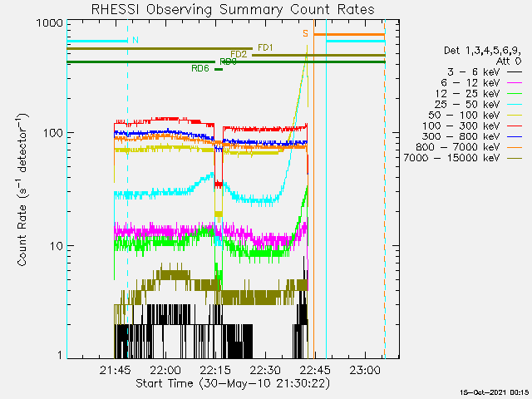The image size is (532, 399).
Task: Click the yellow line swatch for 50 - 100 keV
Action: click(515, 116)
